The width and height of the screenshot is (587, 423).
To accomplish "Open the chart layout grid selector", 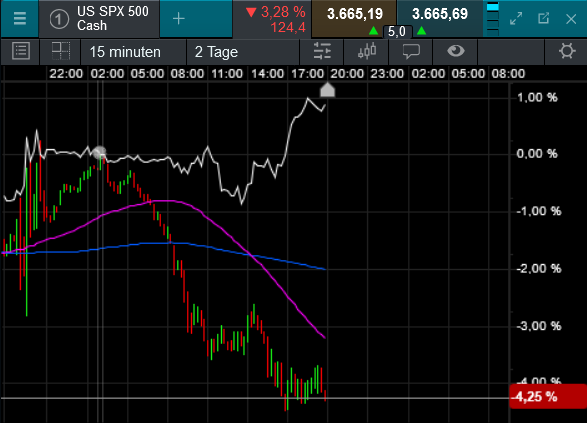I will coord(61,51).
